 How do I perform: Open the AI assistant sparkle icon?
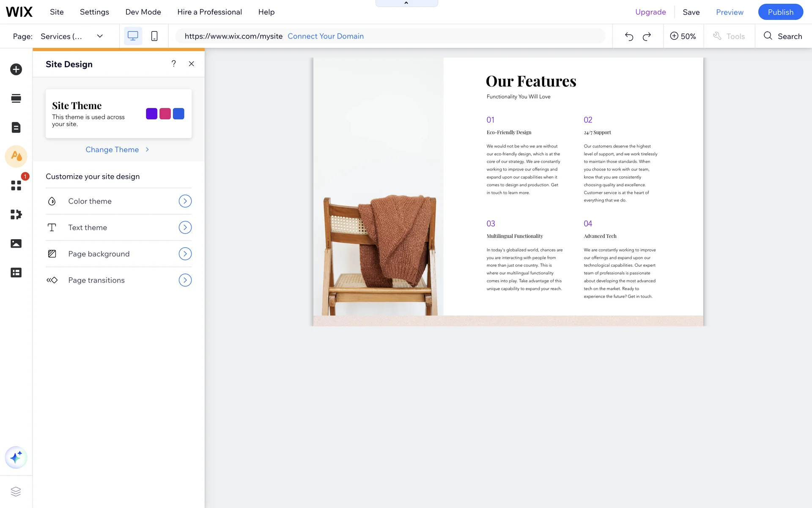click(x=16, y=458)
